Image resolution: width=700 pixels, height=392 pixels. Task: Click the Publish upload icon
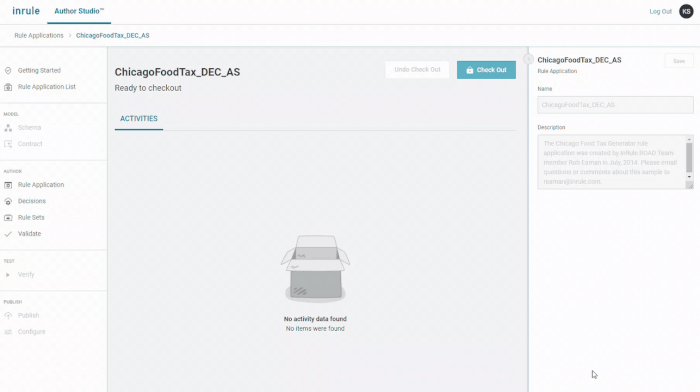(x=8, y=316)
